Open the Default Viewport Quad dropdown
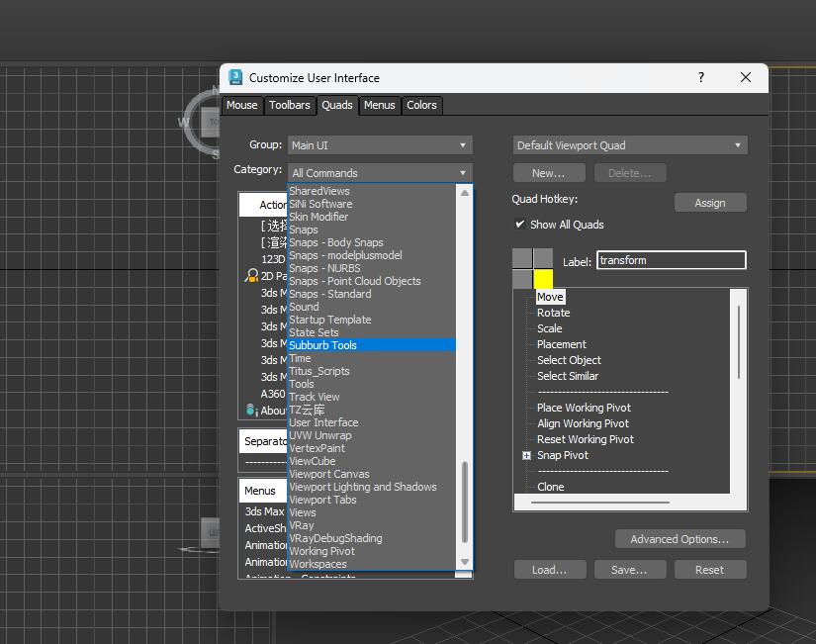 630,145
